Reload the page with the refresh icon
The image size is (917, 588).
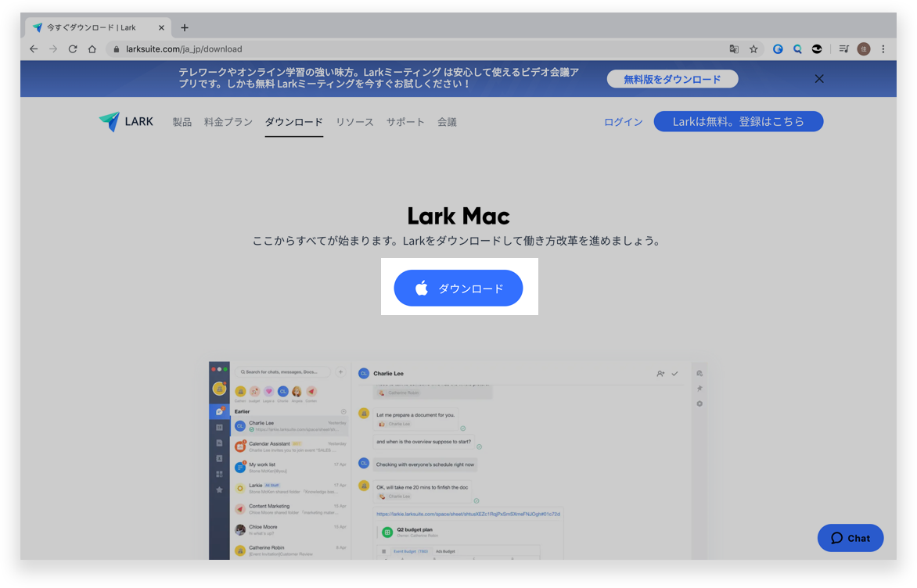pos(73,49)
